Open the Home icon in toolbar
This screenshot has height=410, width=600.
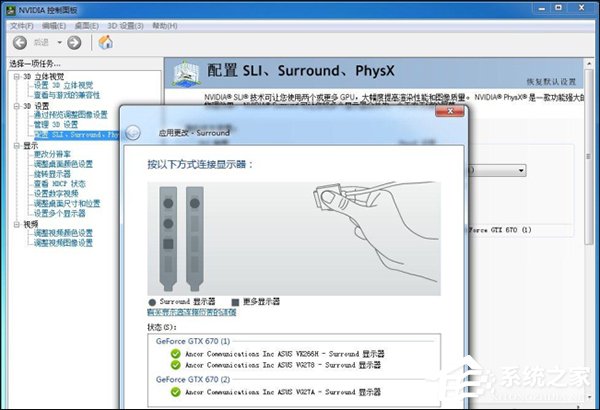106,42
